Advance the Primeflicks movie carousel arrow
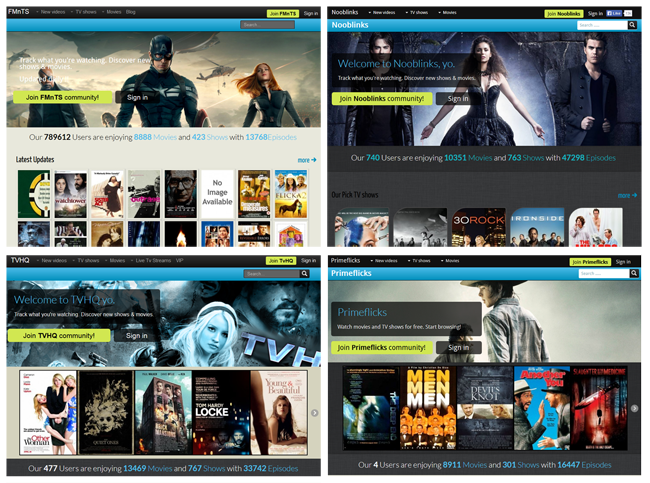650x483 pixels. pos(634,408)
